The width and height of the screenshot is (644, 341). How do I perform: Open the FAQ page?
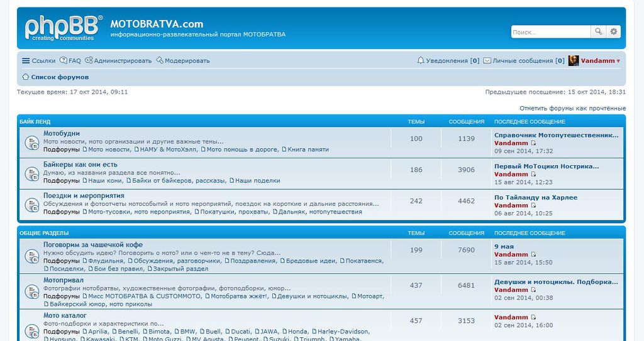coord(70,61)
